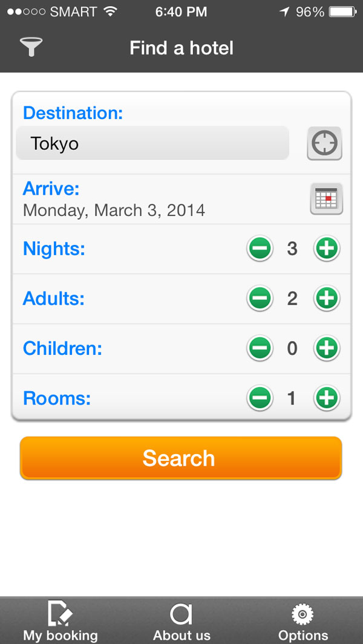
Task: Increase Adults count
Action: tap(326, 298)
